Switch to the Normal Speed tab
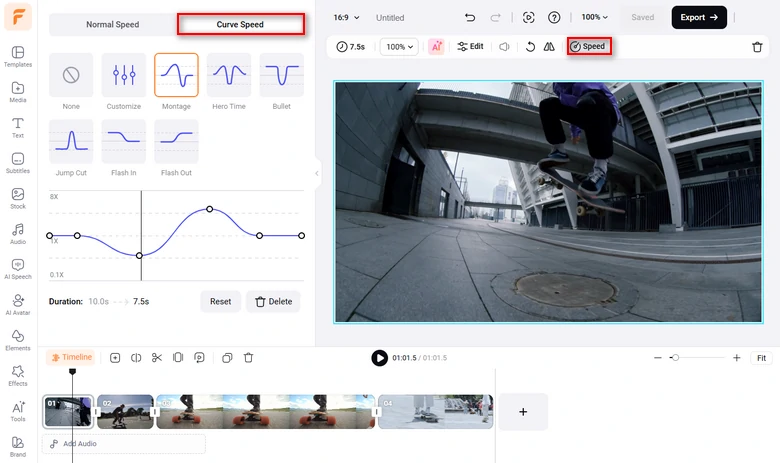The width and height of the screenshot is (780, 463). (113, 24)
